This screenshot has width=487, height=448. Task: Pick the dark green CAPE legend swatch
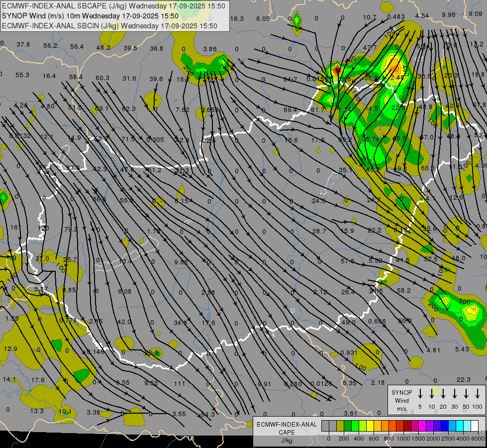(x=348, y=426)
